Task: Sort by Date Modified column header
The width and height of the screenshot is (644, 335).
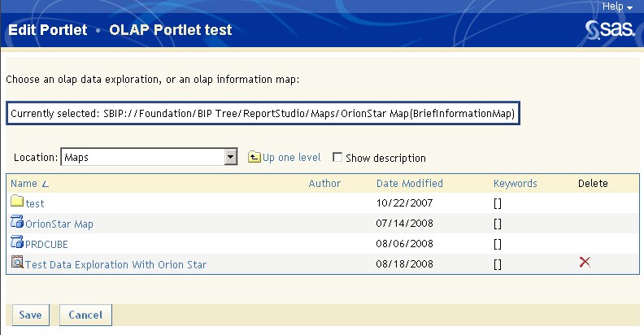Action: [410, 184]
